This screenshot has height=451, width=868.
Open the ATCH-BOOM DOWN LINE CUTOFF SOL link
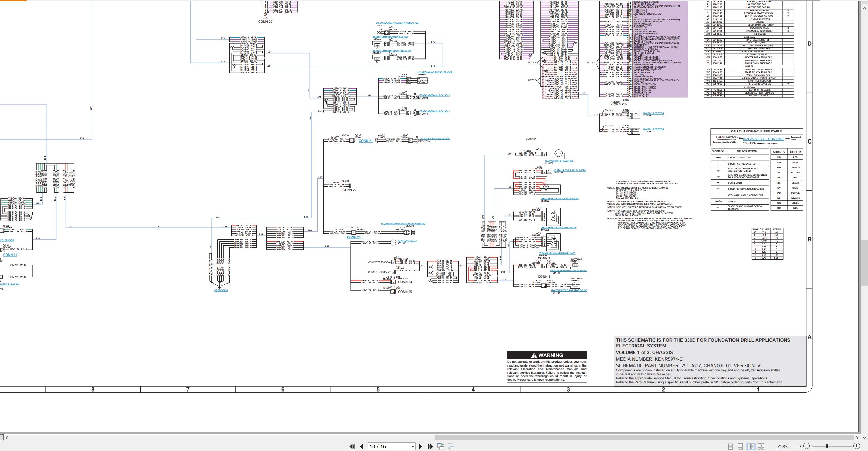pyautogui.click(x=397, y=23)
